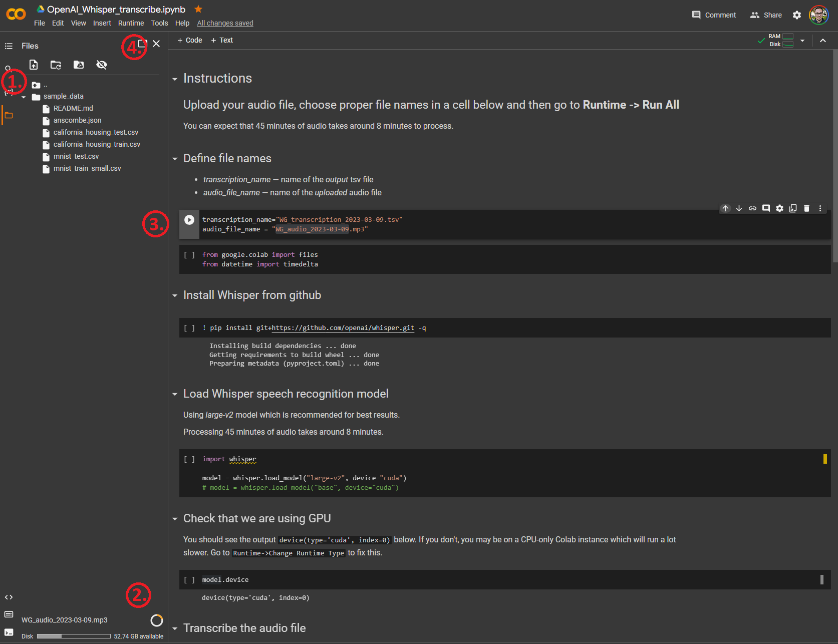
Task: Move the selected cell down
Action: tap(739, 208)
